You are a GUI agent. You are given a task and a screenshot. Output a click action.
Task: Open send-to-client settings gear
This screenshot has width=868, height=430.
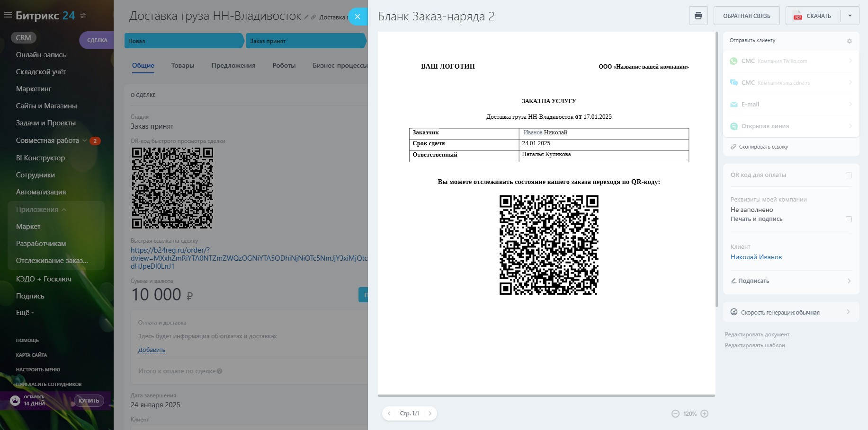click(850, 41)
